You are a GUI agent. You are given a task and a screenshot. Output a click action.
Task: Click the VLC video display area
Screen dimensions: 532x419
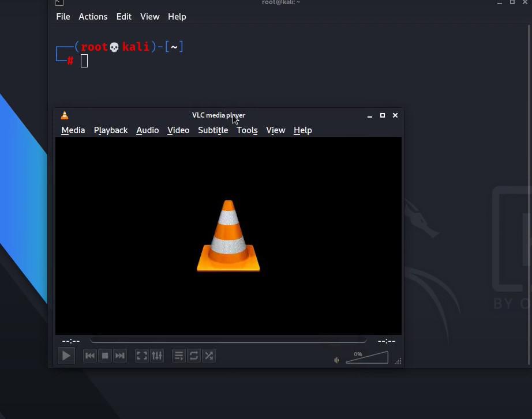click(228, 236)
